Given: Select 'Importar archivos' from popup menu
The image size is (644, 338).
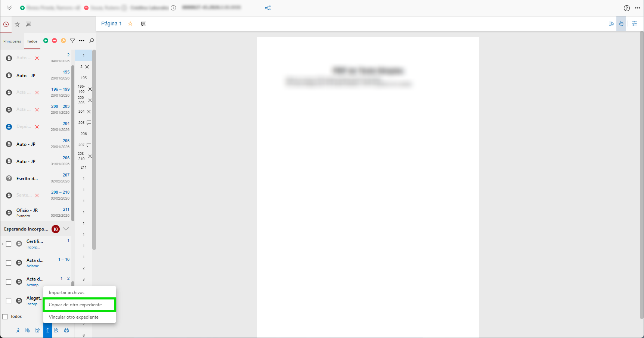Looking at the screenshot, I should coord(66,292).
